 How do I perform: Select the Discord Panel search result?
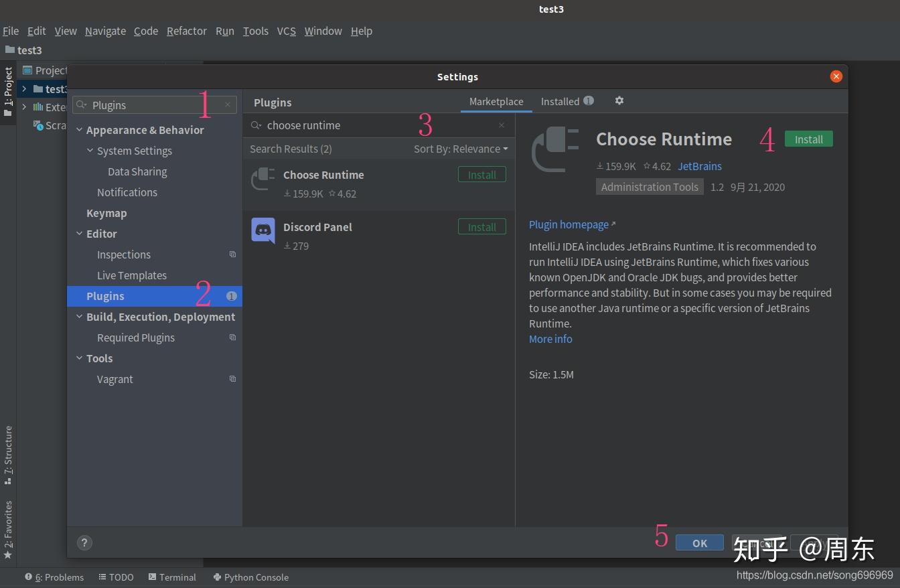click(x=379, y=236)
